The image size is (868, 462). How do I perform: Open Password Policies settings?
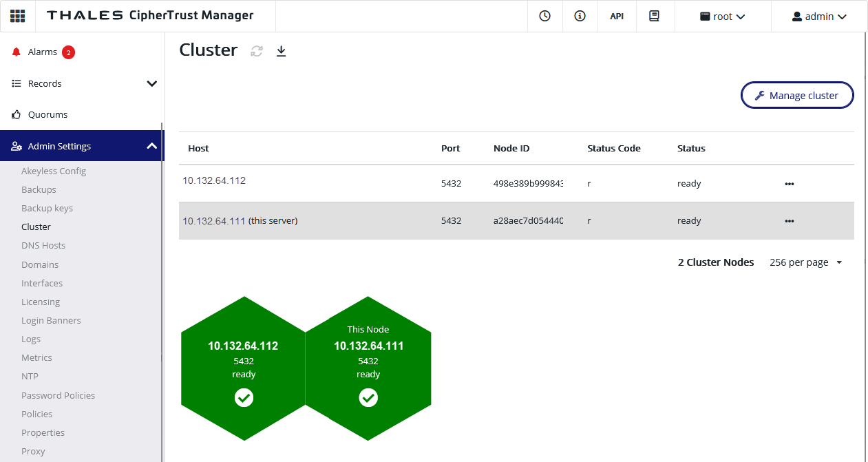coord(59,395)
